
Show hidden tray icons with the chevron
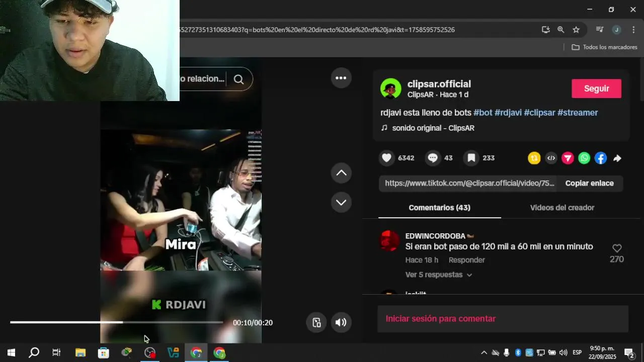(484, 352)
